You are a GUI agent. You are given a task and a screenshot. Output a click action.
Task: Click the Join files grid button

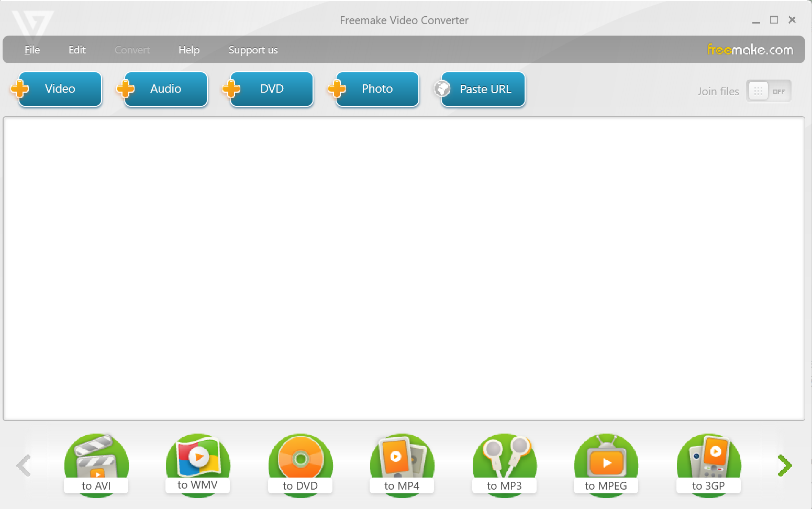click(x=758, y=91)
